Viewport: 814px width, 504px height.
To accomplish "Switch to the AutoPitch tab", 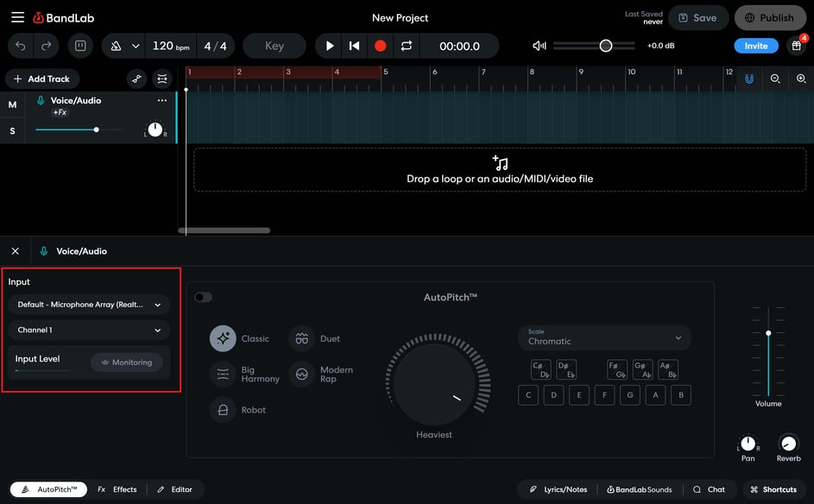I will pos(49,489).
